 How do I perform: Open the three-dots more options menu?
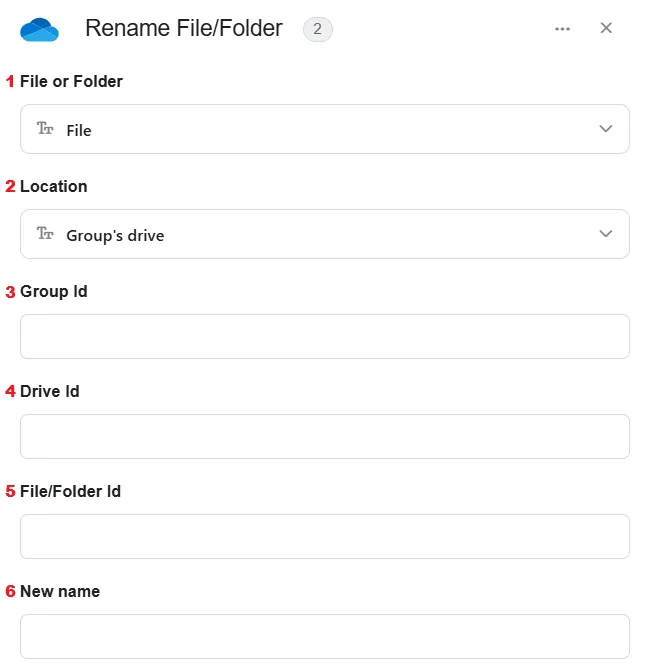coord(562,29)
